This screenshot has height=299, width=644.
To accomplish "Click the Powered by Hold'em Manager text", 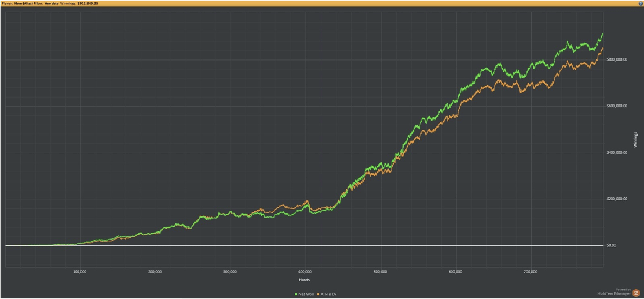I will [x=617, y=293].
